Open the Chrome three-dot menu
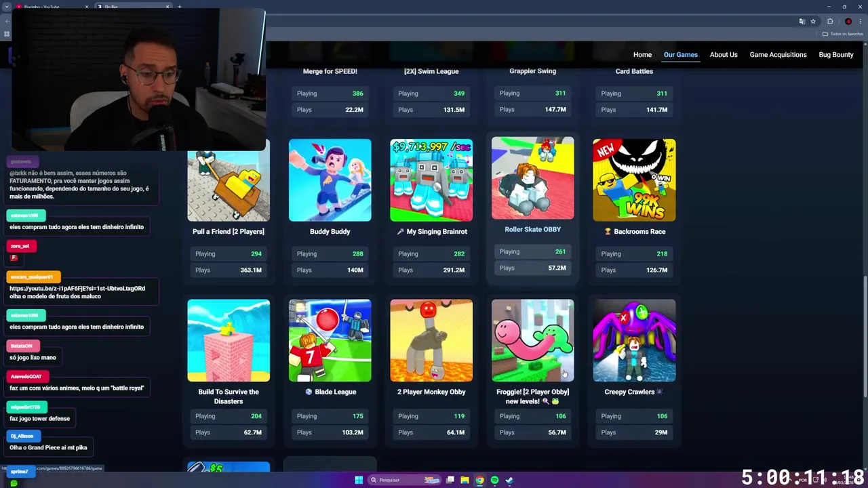The height and width of the screenshot is (488, 868). (860, 21)
